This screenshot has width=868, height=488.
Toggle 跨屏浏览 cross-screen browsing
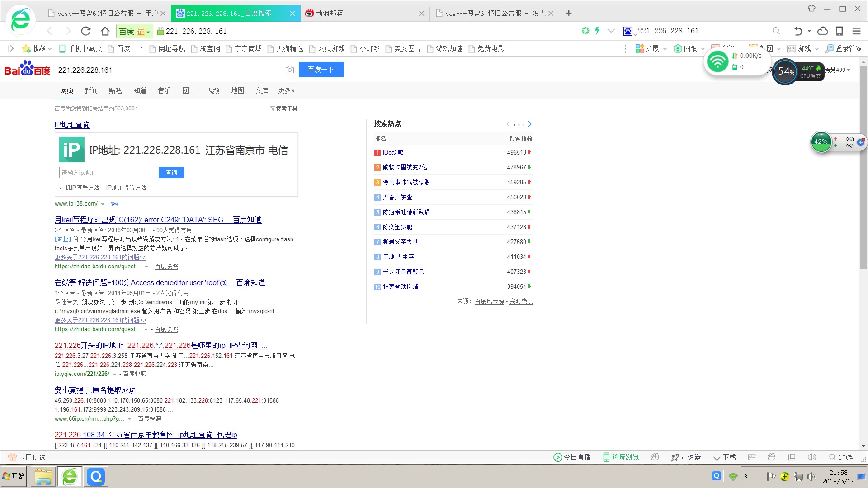click(x=621, y=457)
